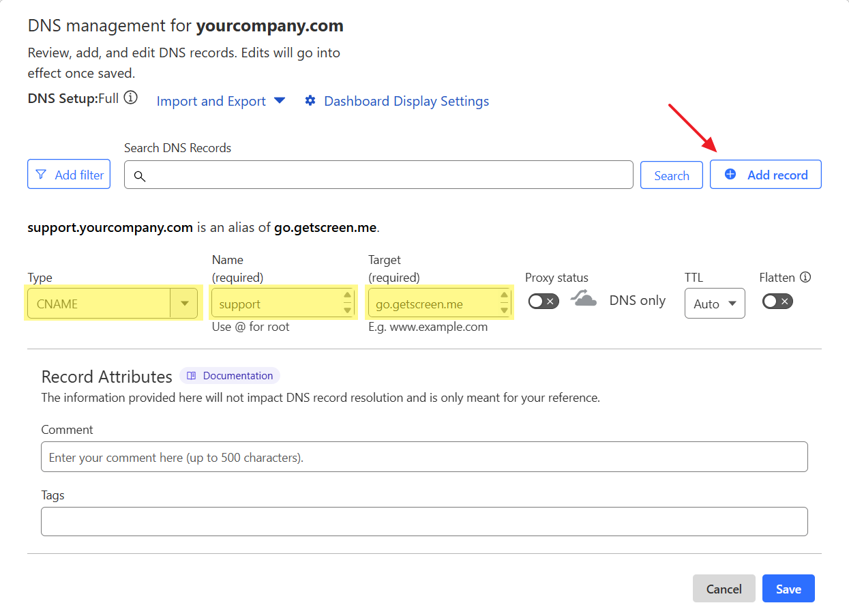Screen dimensions: 849x616
Task: Enable the Proxy status toggle
Action: point(543,301)
